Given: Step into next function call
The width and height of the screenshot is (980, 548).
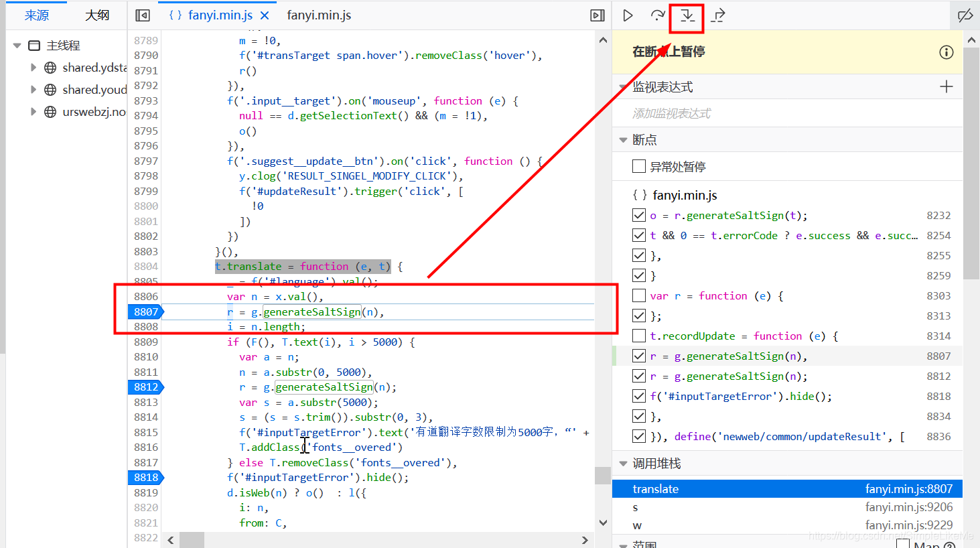Looking at the screenshot, I should (687, 15).
